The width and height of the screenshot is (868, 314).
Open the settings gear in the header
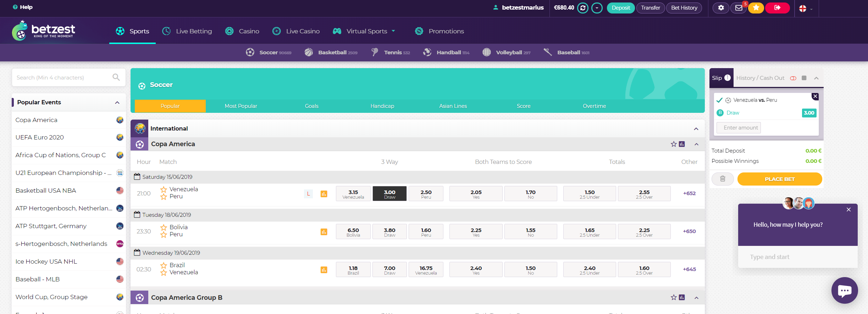click(721, 8)
